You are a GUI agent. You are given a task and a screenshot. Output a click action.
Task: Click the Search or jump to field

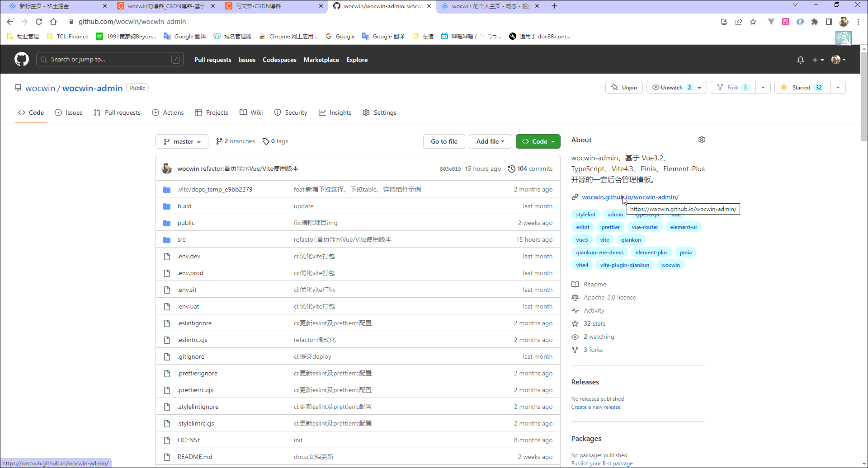coord(109,59)
